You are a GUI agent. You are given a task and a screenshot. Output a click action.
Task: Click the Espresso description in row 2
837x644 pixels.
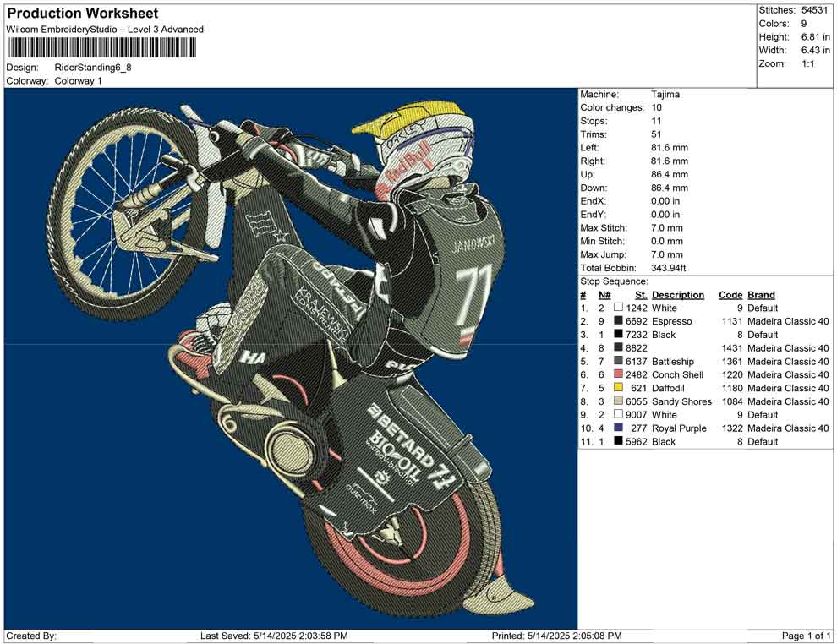coord(671,321)
